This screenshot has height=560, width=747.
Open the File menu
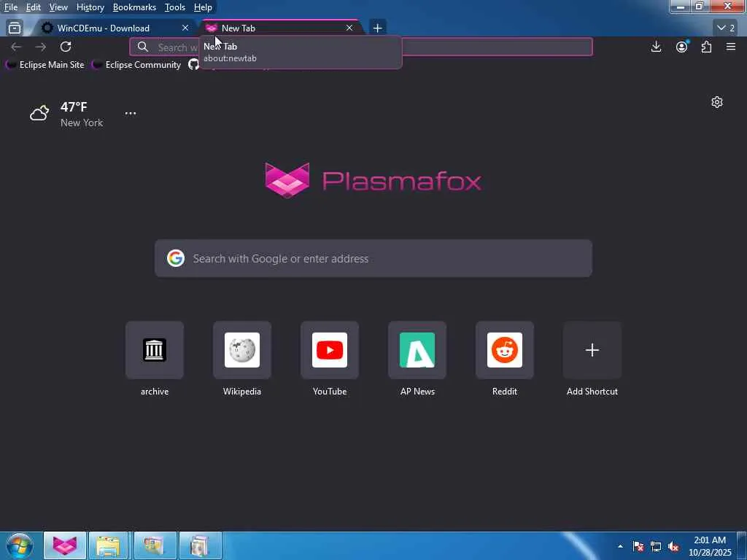click(10, 7)
